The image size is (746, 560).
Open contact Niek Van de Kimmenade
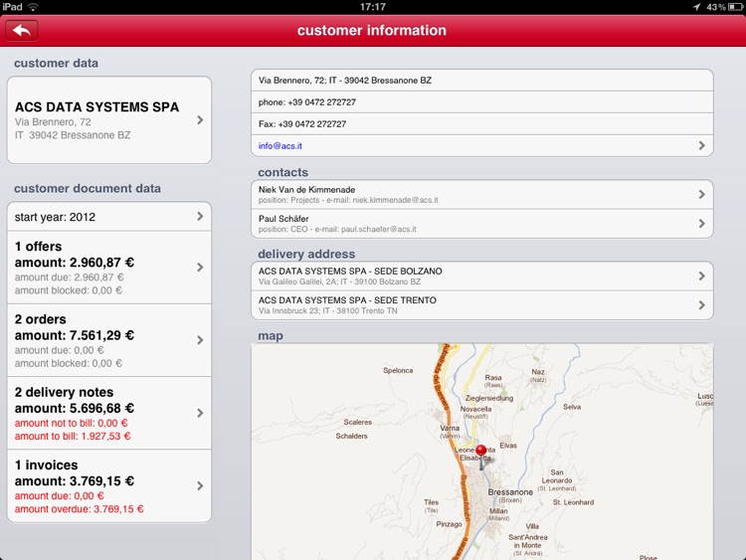[482, 195]
